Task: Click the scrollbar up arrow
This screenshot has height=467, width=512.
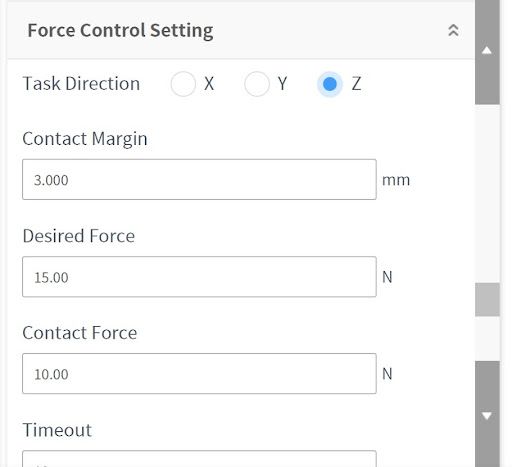Action: (x=487, y=50)
